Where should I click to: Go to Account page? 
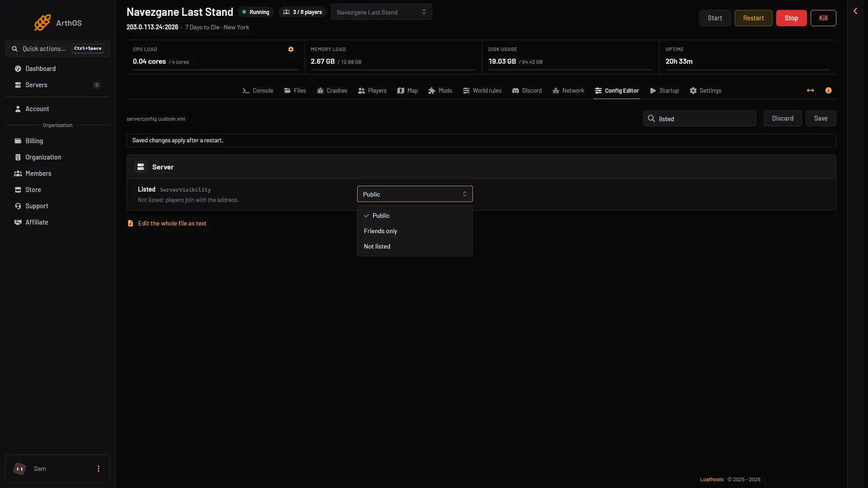[x=57, y=109]
